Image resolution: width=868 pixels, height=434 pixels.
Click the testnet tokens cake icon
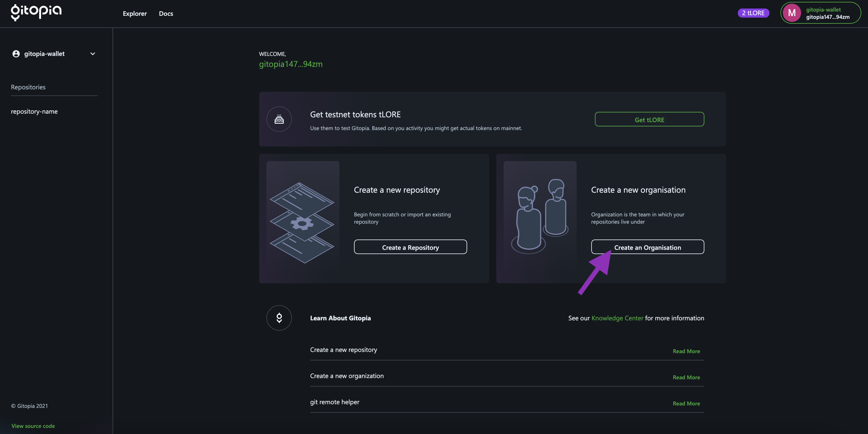coord(279,119)
